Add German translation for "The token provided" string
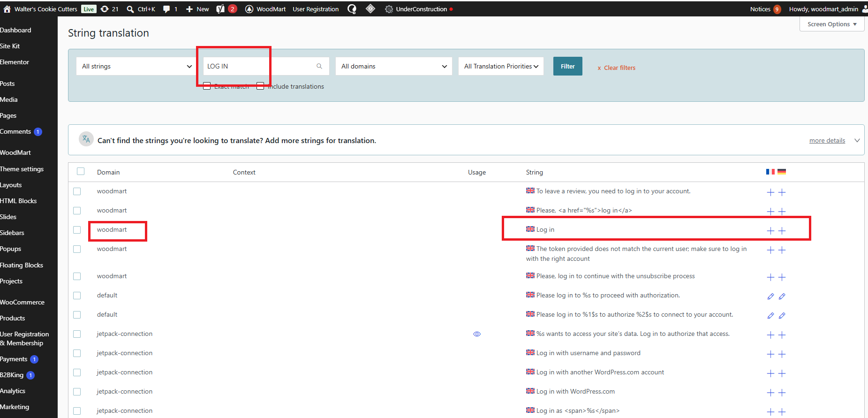 pos(782,250)
